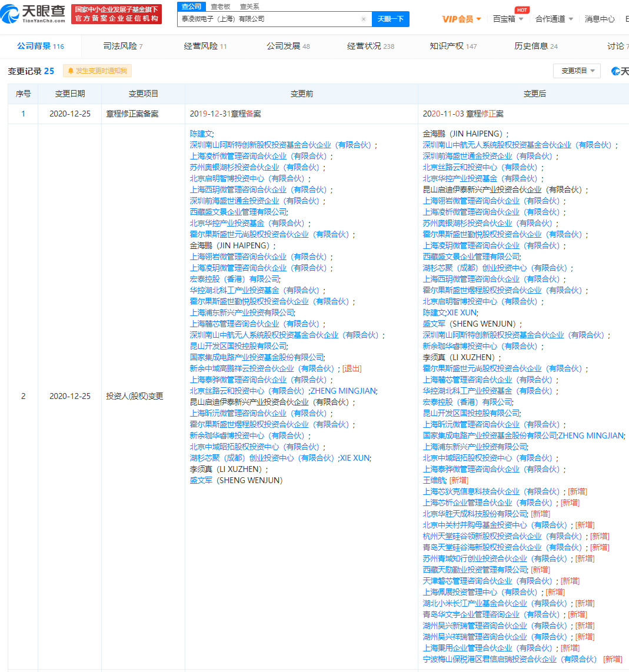The height and width of the screenshot is (672, 629).
Task: Open the 经营风险 tab
Action: point(205,46)
